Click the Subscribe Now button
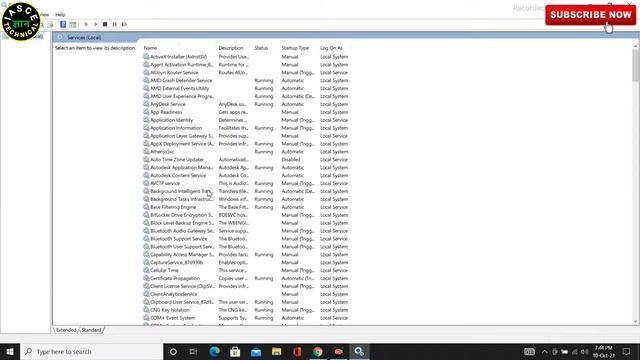Viewport: 640px width, 360px height. [x=590, y=15]
